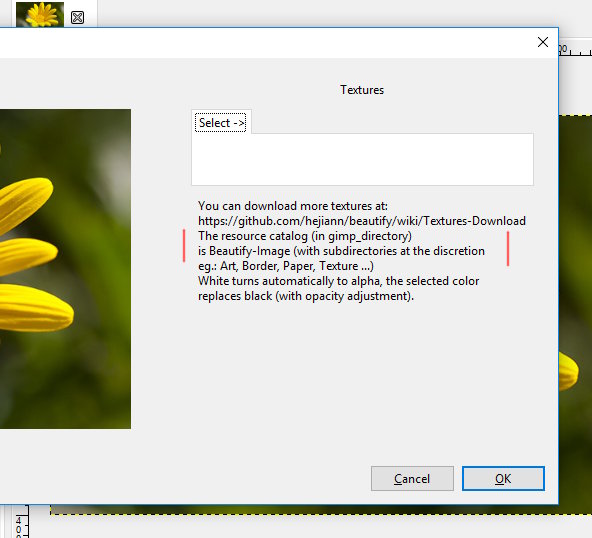Screen dimensions: 592x538
Task: Click the top yellow petal in preview
Action: (25, 204)
